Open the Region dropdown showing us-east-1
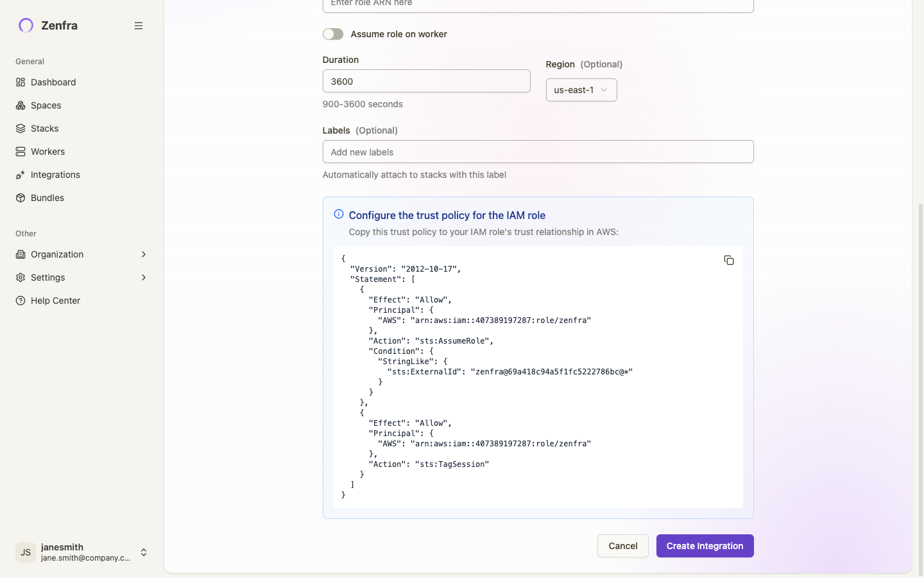This screenshot has width=924, height=578. pos(581,90)
